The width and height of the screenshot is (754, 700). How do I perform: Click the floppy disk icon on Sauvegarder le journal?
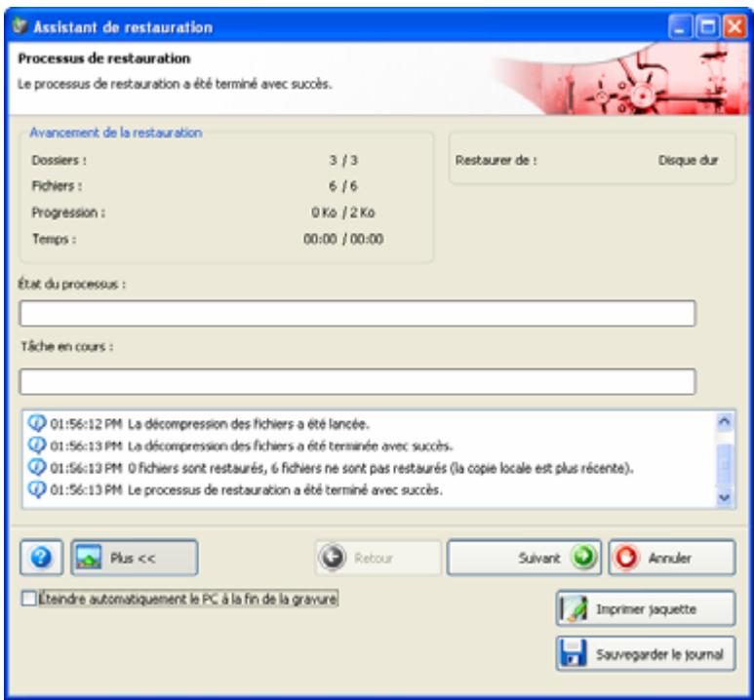pos(574,653)
